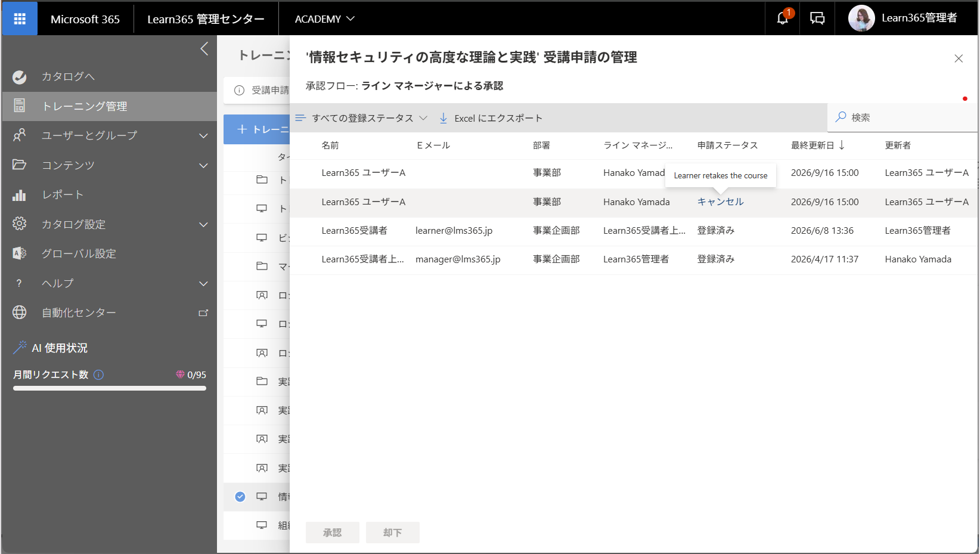Screen dimensions: 980x554
Task: Click the 自動化センター external link icon
Action: 203,312
